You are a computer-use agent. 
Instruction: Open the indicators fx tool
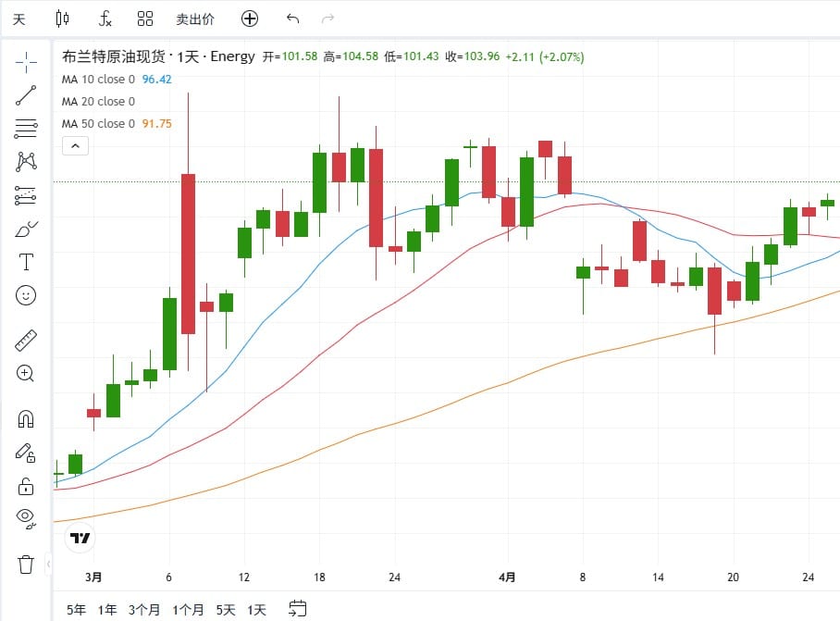pyautogui.click(x=105, y=19)
